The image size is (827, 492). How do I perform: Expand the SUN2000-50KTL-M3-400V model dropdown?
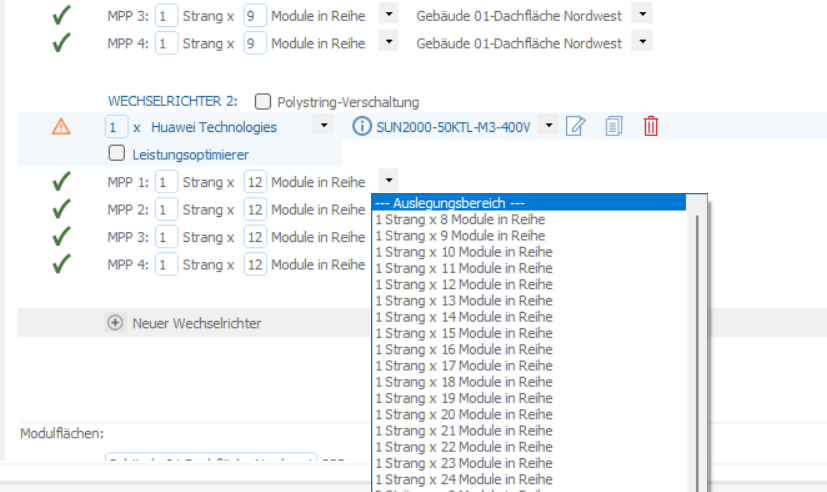[549, 126]
